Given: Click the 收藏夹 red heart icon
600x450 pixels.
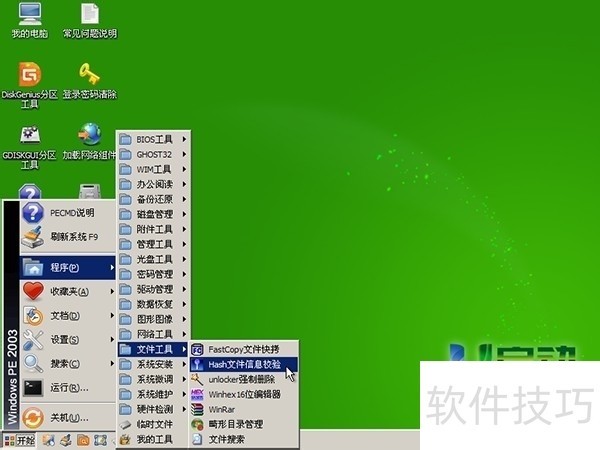Looking at the screenshot, I should click(33, 291).
